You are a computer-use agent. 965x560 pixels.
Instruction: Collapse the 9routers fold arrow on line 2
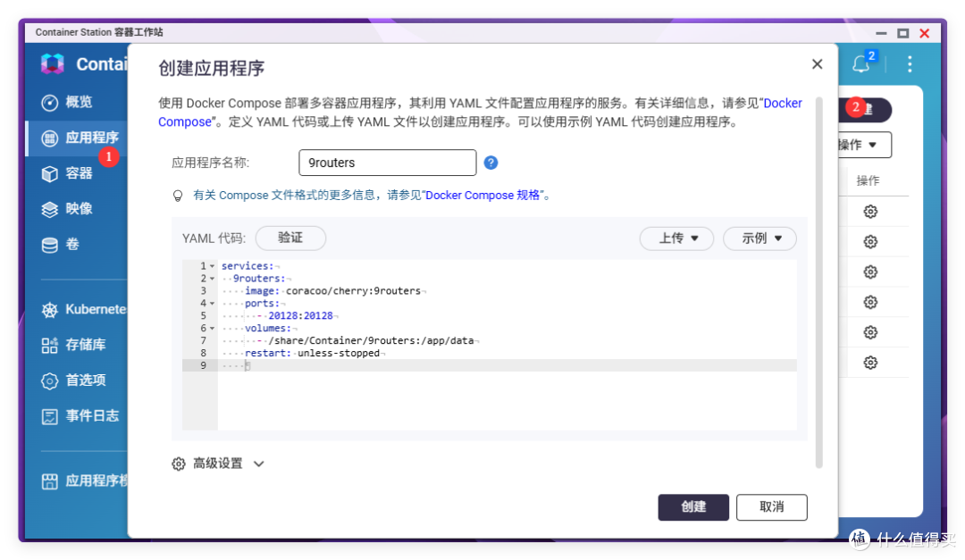(x=213, y=279)
